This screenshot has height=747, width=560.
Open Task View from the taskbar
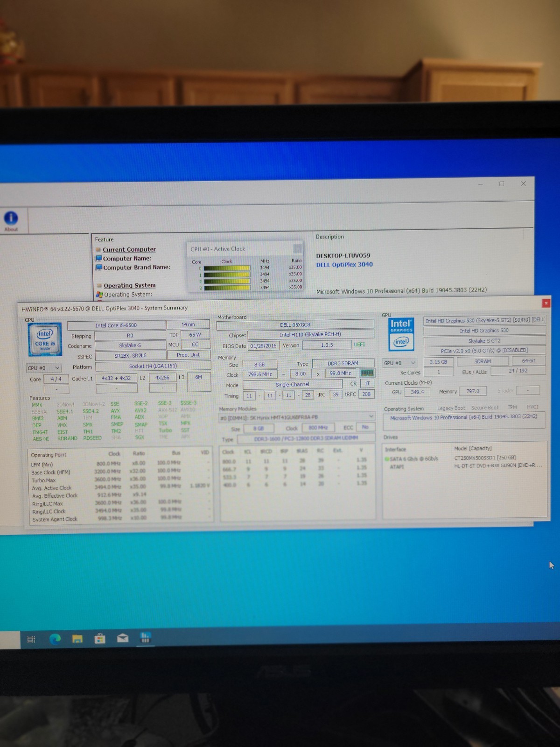point(32,640)
